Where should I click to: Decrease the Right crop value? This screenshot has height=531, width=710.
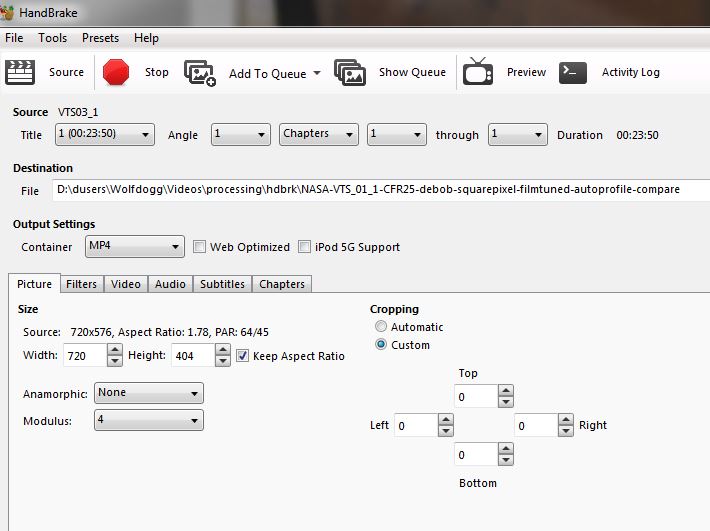566,431
